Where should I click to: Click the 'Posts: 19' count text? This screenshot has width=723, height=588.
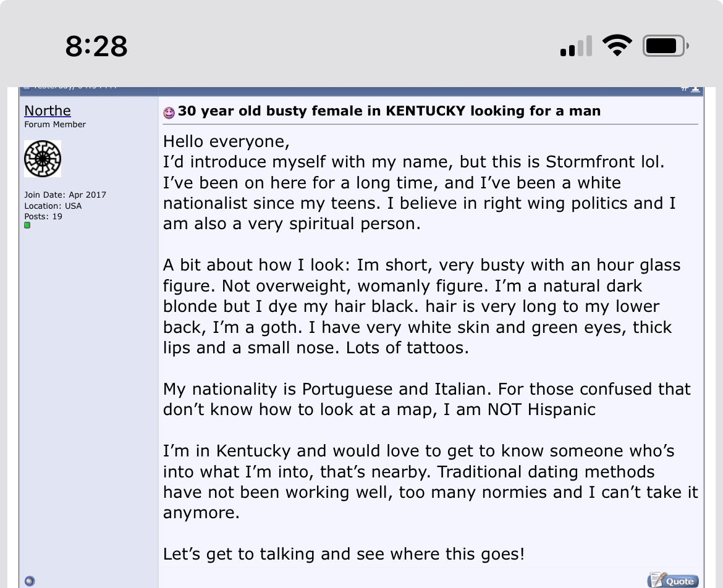(x=43, y=217)
